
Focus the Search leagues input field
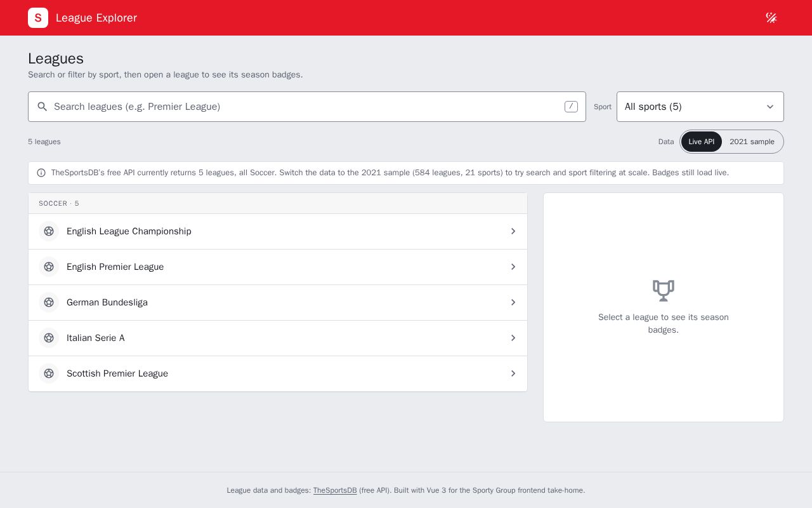pyautogui.click(x=307, y=107)
